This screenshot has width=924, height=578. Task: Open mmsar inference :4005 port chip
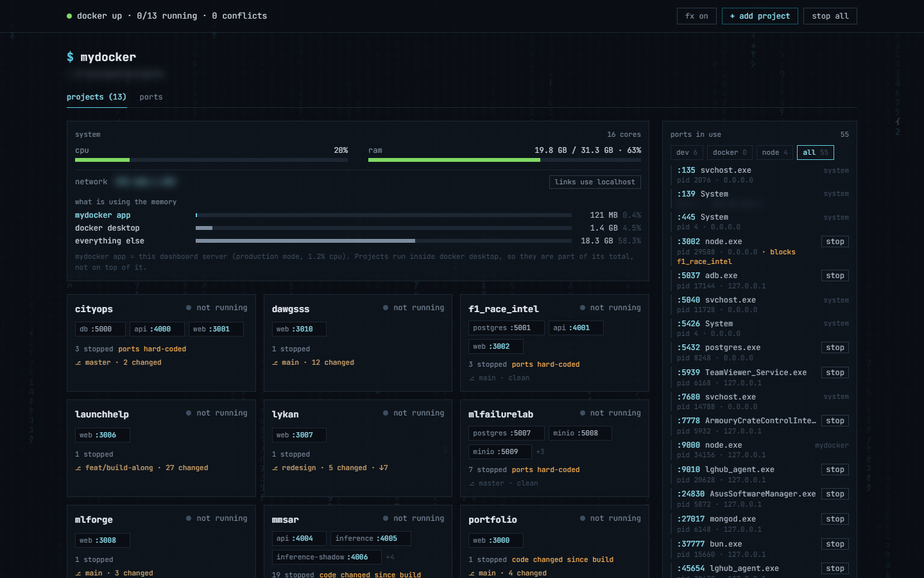pos(371,538)
